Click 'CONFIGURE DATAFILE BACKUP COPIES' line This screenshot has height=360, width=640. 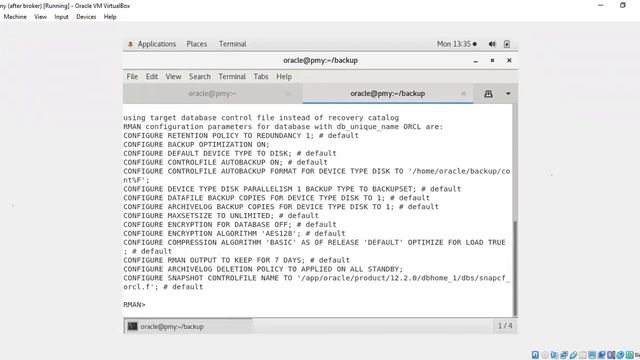(x=276, y=198)
